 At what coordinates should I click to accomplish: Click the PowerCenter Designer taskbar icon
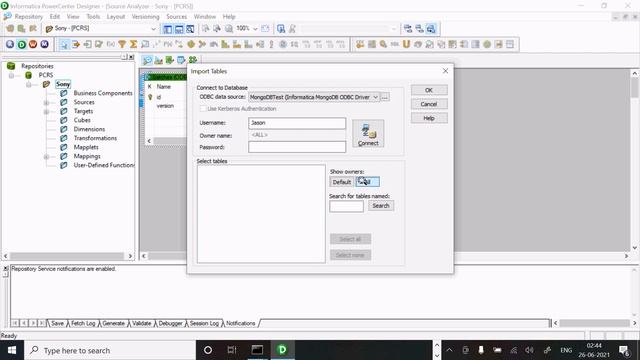(282, 350)
